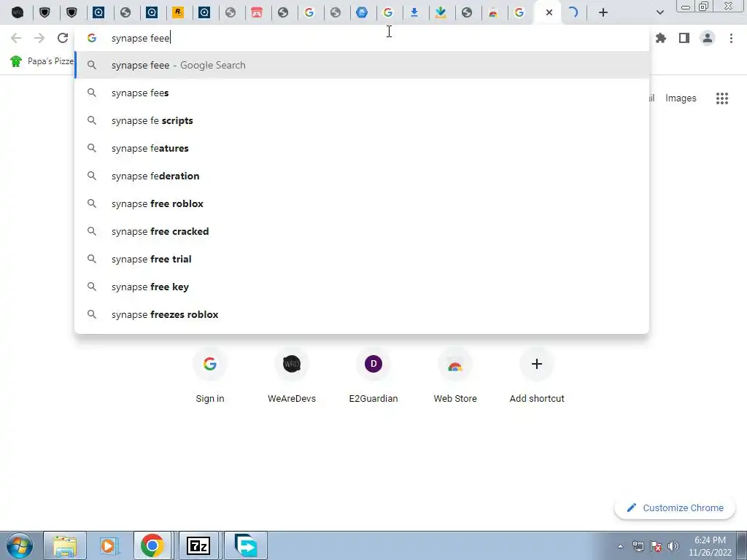The height and width of the screenshot is (560, 747).
Task: Open the Chrome three-dot menu
Action: click(x=731, y=38)
